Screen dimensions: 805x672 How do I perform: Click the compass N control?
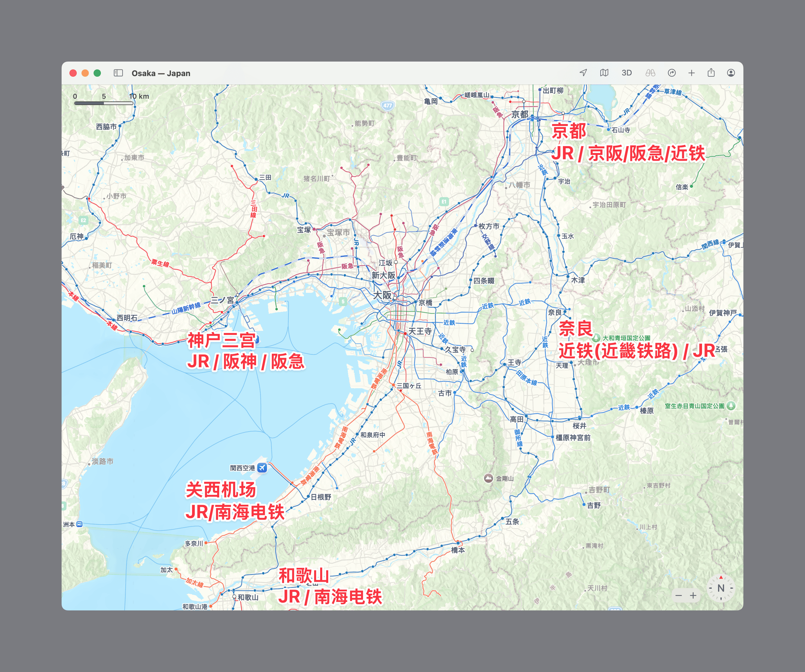pos(721,588)
